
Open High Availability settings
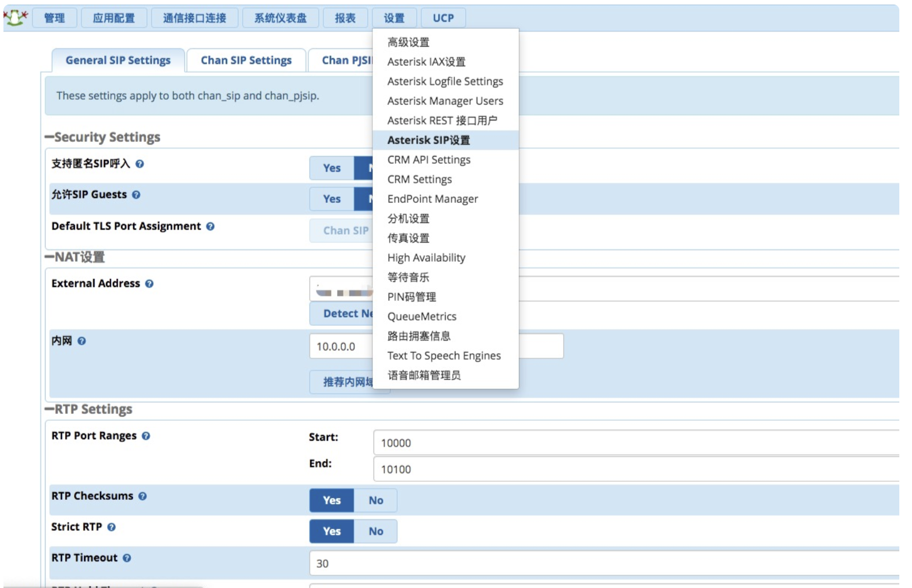(x=446, y=258)
